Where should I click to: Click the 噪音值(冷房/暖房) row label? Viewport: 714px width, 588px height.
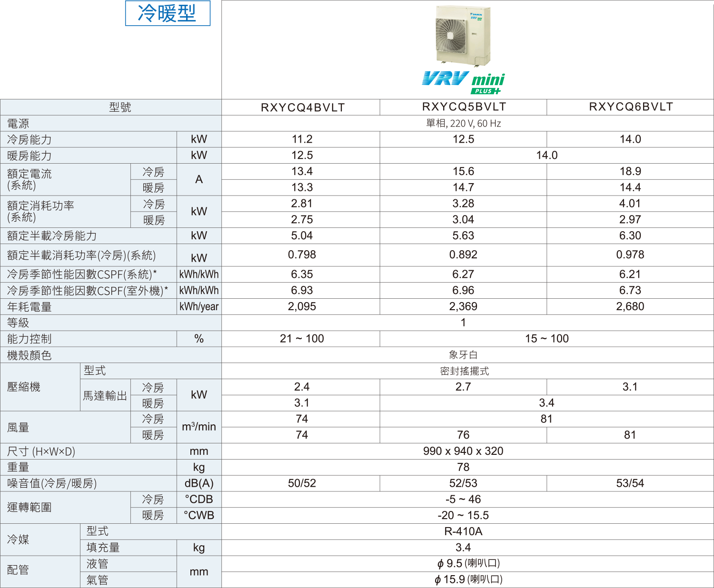click(x=52, y=484)
